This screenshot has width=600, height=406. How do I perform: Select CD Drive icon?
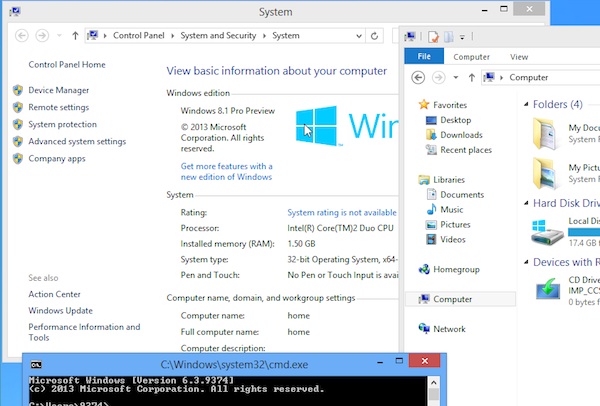tap(548, 289)
